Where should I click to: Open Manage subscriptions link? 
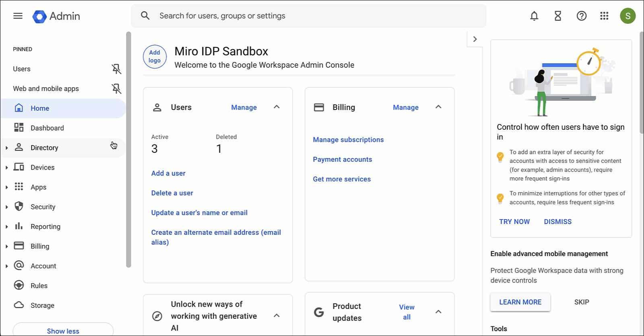pos(348,140)
